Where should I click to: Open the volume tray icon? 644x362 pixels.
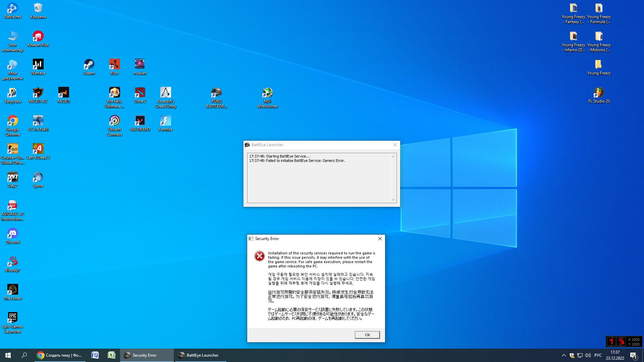point(588,355)
